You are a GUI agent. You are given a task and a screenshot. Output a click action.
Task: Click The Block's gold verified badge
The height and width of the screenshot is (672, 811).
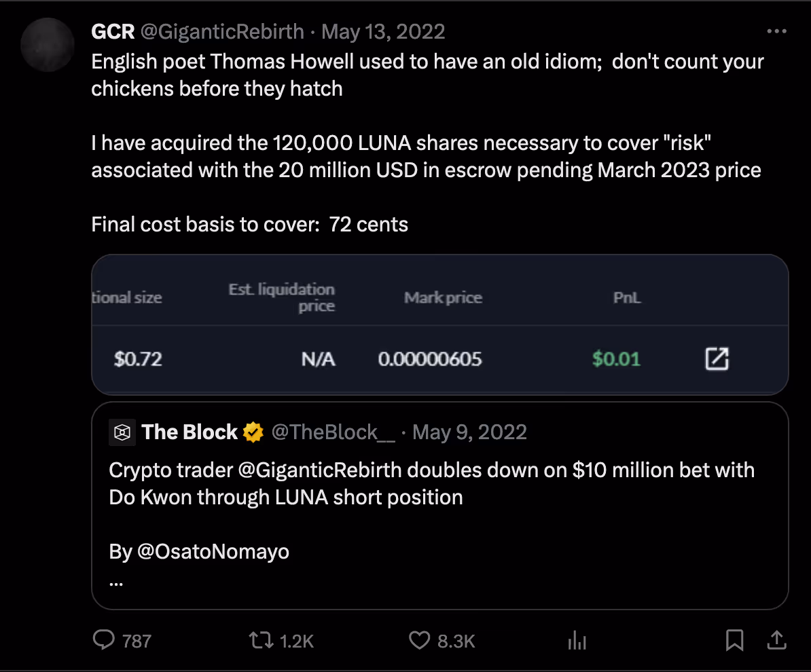click(x=253, y=432)
